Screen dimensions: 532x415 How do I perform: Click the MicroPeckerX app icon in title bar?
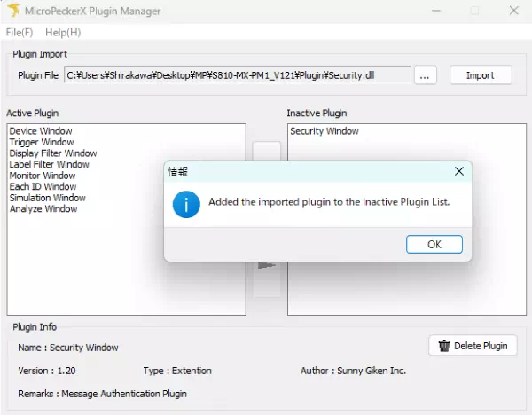click(x=12, y=11)
